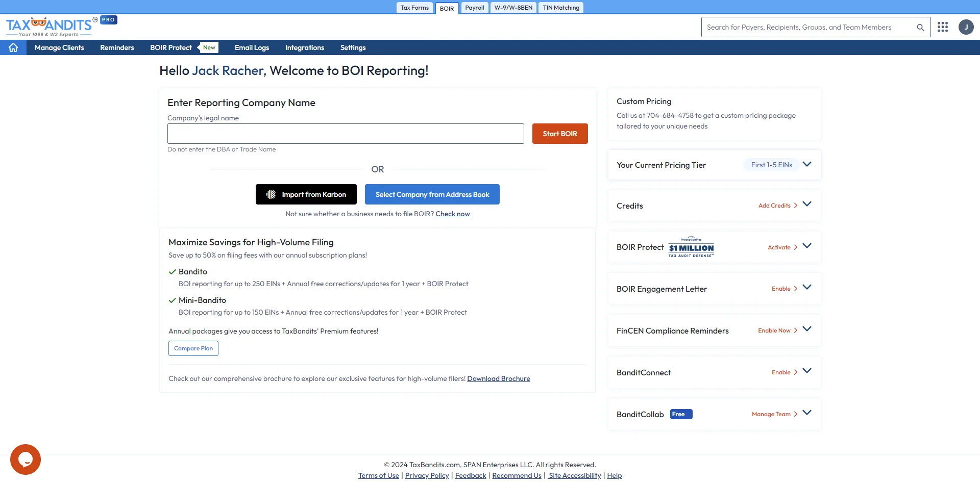Open the apps grid menu icon
Screen dimensions: 980x485
pos(943,27)
